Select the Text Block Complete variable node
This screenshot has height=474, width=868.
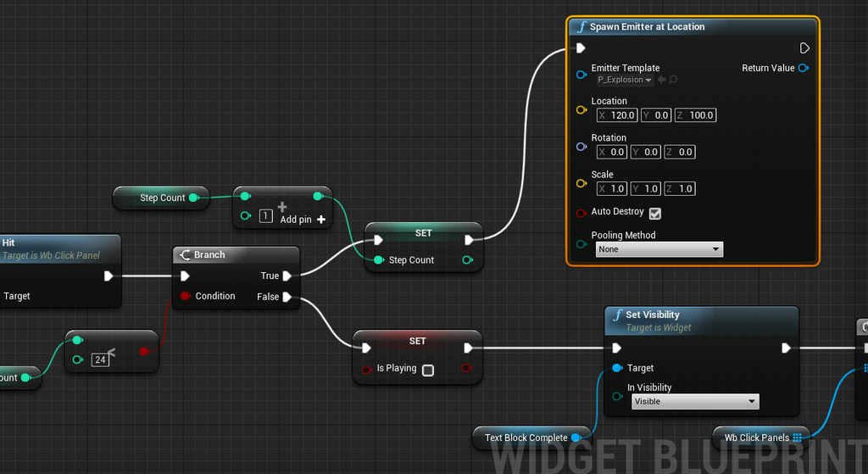[x=531, y=438]
